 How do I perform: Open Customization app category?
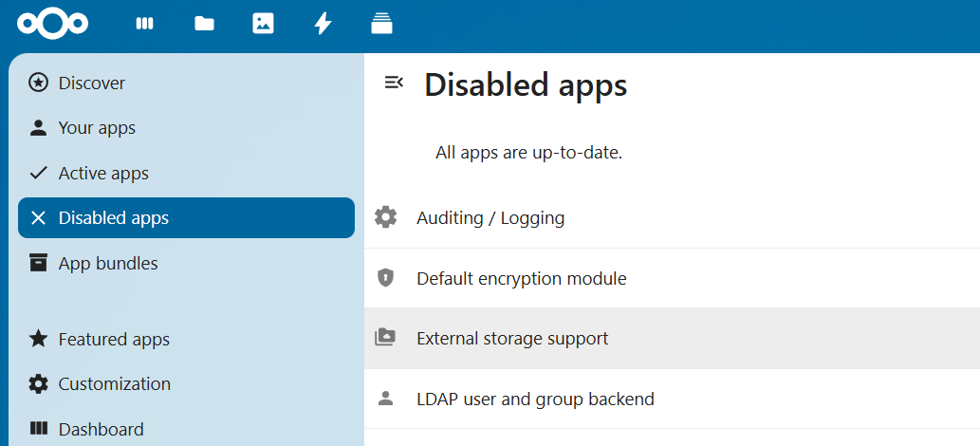pyautogui.click(x=114, y=384)
